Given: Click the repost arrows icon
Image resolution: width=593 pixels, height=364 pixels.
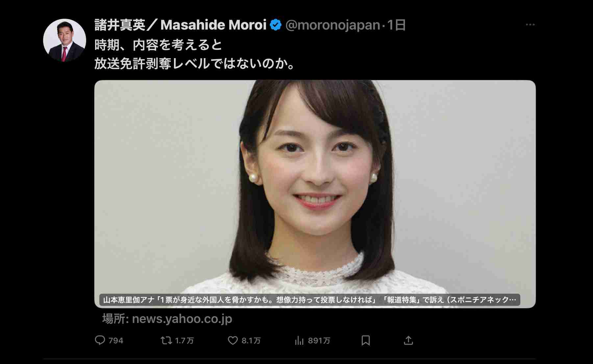Looking at the screenshot, I should click(x=166, y=340).
